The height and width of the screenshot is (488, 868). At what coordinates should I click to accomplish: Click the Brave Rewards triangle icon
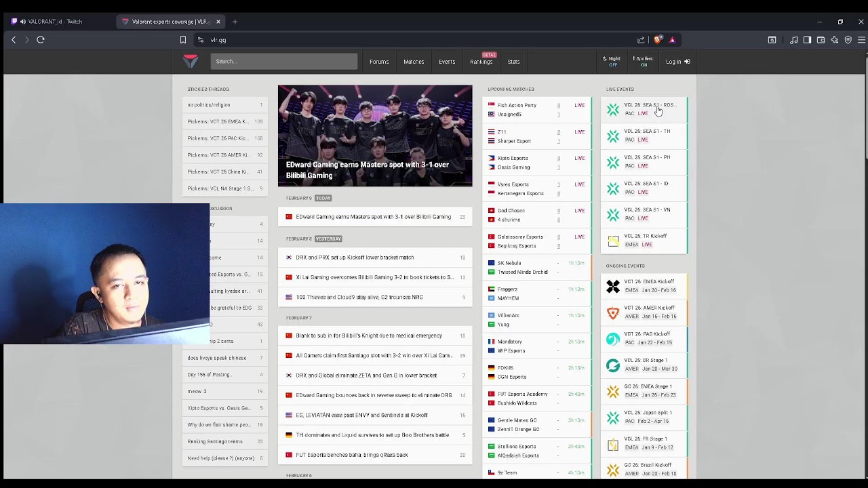coord(672,40)
